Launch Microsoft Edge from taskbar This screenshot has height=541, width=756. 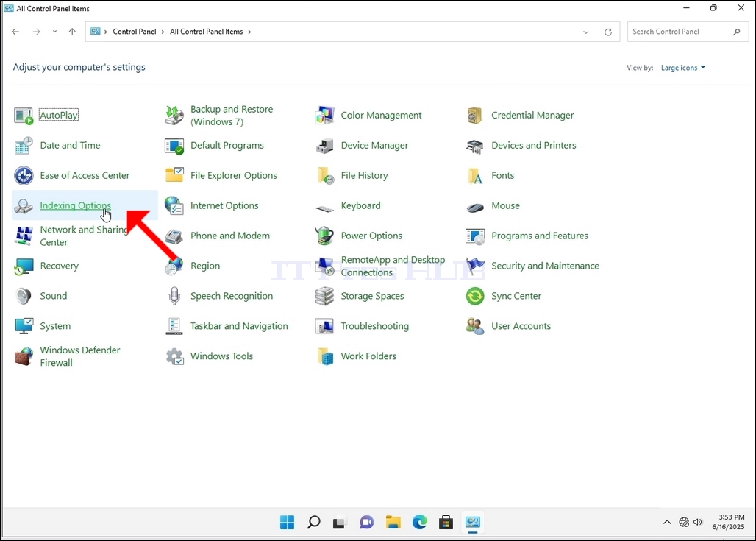[419, 522]
